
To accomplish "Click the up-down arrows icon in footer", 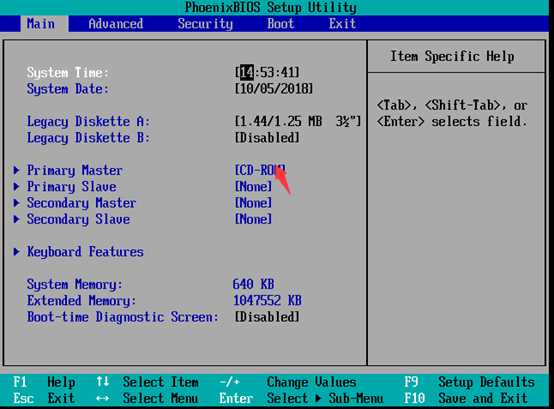I will (102, 382).
